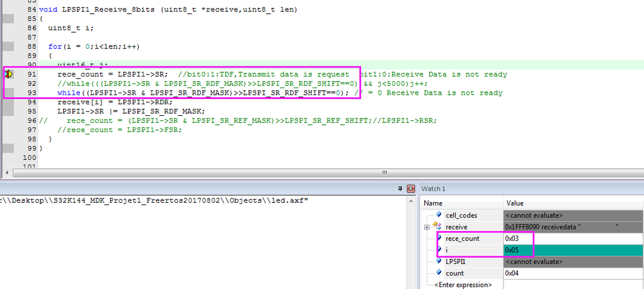Expand the receive entry in Watch 1

[x=427, y=227]
